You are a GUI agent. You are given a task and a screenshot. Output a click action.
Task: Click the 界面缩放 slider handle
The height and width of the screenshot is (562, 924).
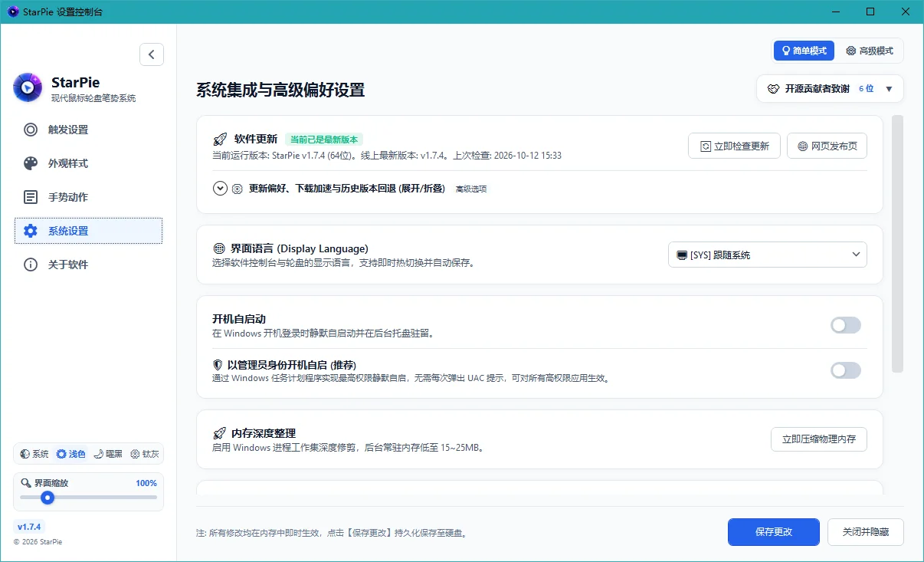point(48,498)
